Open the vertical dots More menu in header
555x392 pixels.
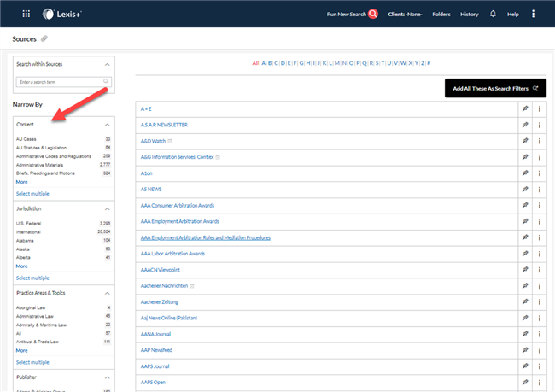[533, 14]
